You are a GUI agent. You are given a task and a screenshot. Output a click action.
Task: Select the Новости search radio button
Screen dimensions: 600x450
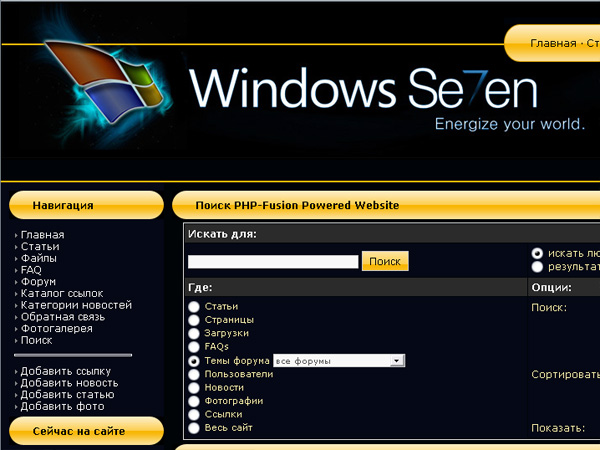click(x=194, y=388)
